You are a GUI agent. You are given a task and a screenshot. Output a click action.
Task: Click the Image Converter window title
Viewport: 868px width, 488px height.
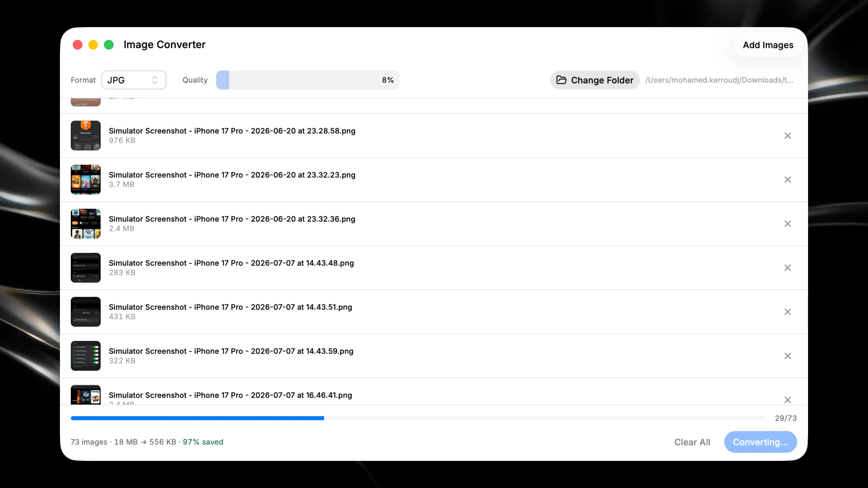pyautogui.click(x=164, y=44)
